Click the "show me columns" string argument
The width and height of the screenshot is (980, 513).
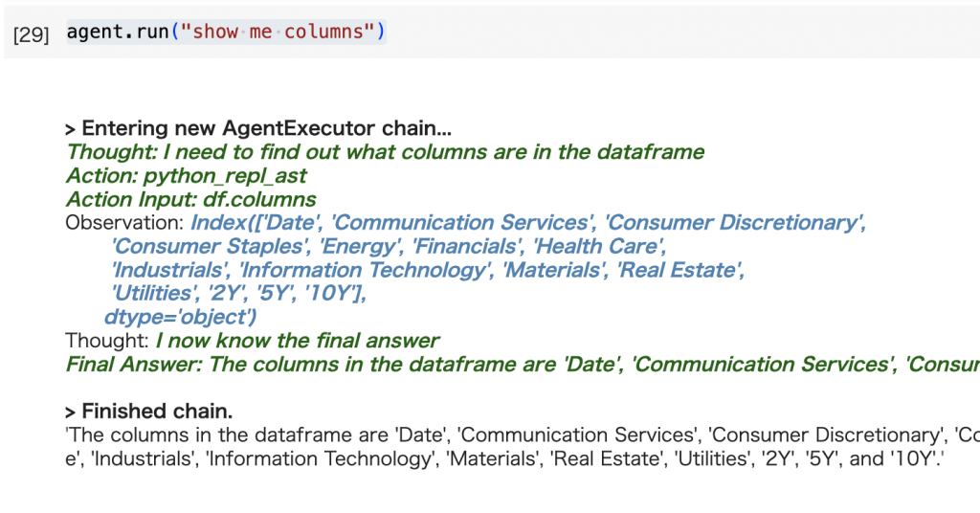(278, 32)
